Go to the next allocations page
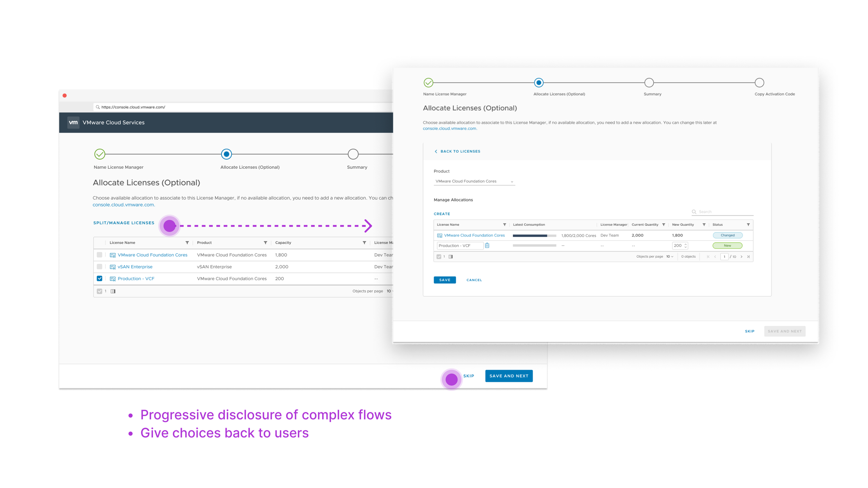868x488 pixels. [x=741, y=256]
